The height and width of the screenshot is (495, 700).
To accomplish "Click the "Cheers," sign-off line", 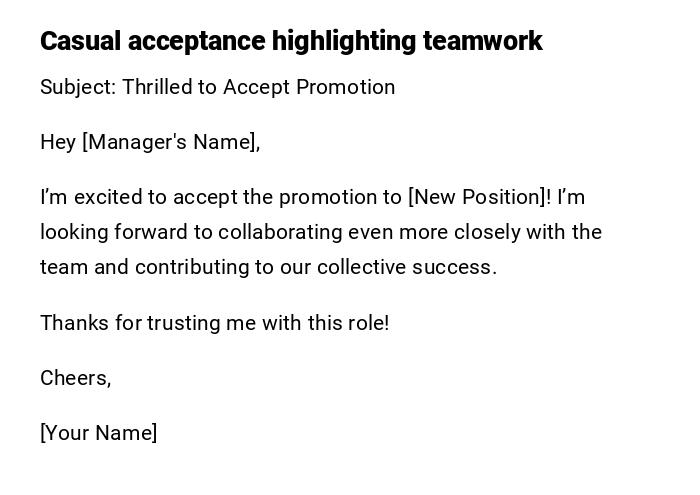I will click(x=76, y=378).
